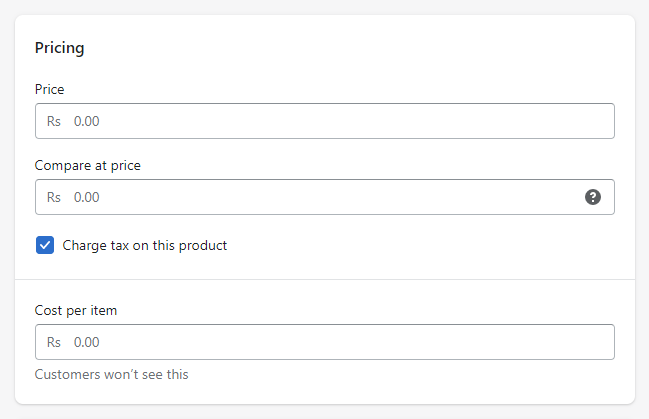Click the 0.00 placeholder in Price field
Viewport: 649px width, 419px height.
[87, 121]
